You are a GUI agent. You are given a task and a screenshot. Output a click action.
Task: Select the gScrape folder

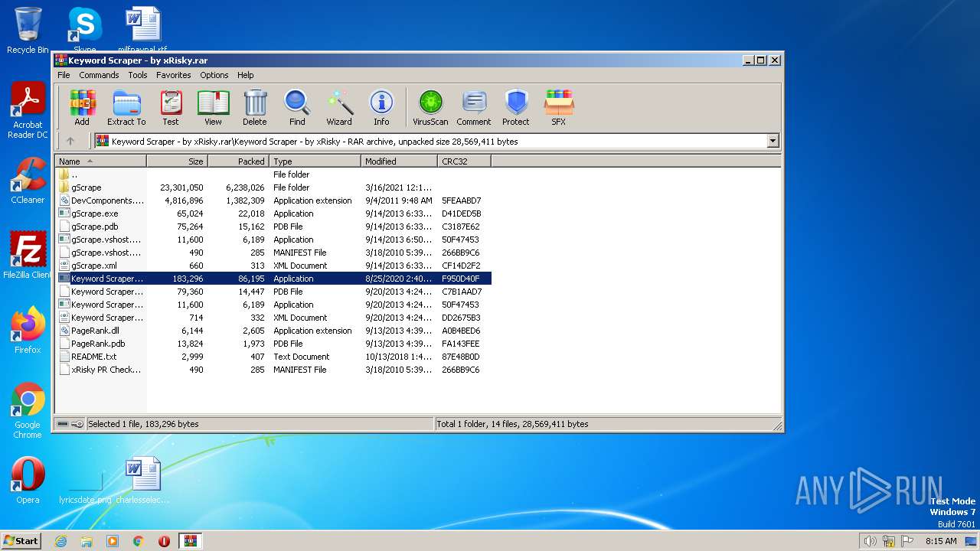coord(273,187)
